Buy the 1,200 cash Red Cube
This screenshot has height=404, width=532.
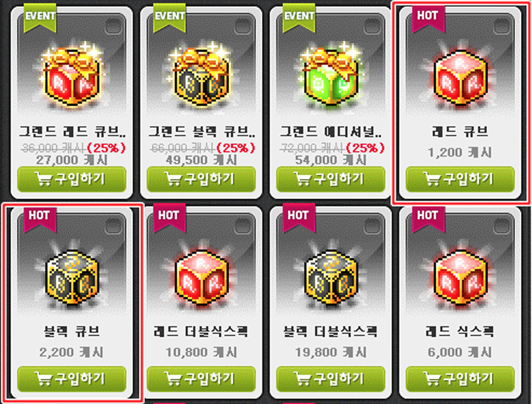[x=460, y=179]
